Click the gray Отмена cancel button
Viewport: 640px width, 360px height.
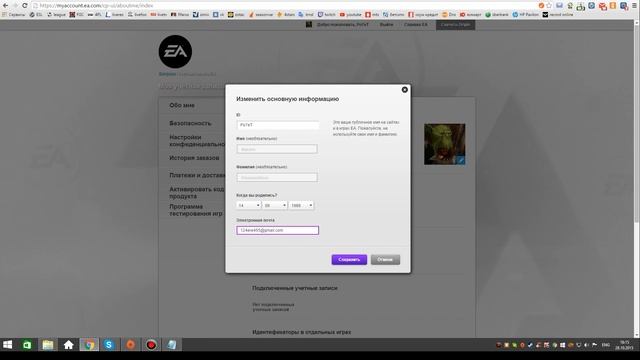pyautogui.click(x=385, y=260)
